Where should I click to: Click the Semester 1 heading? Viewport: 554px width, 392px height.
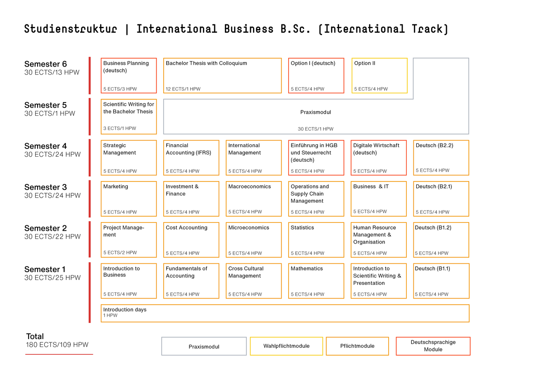click(45, 269)
